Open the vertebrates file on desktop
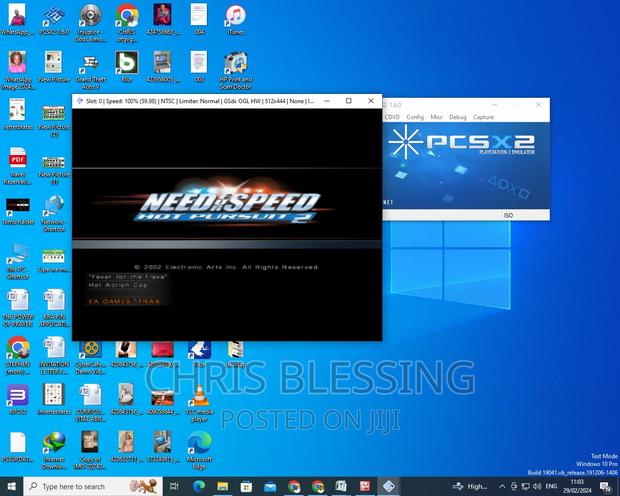Image resolution: width=620 pixels, height=496 pixels. click(18, 115)
